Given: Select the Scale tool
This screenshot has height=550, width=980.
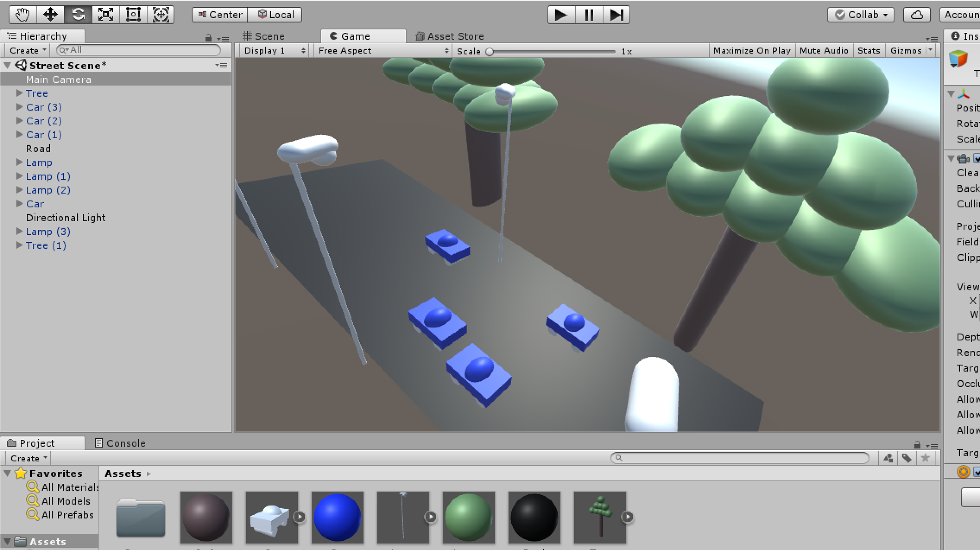Looking at the screenshot, I should [106, 15].
